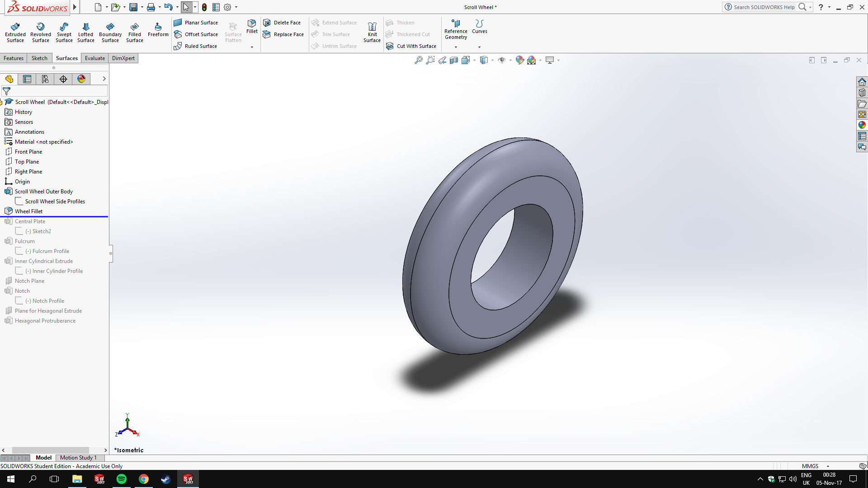Select Wheel Fillet in feature tree

coord(28,211)
